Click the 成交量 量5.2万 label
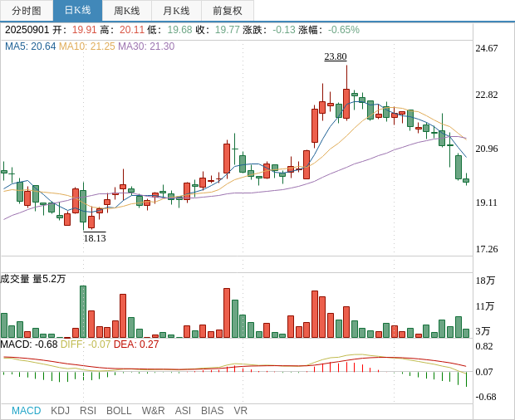Screen dimensions: 515x420 pos(33,279)
